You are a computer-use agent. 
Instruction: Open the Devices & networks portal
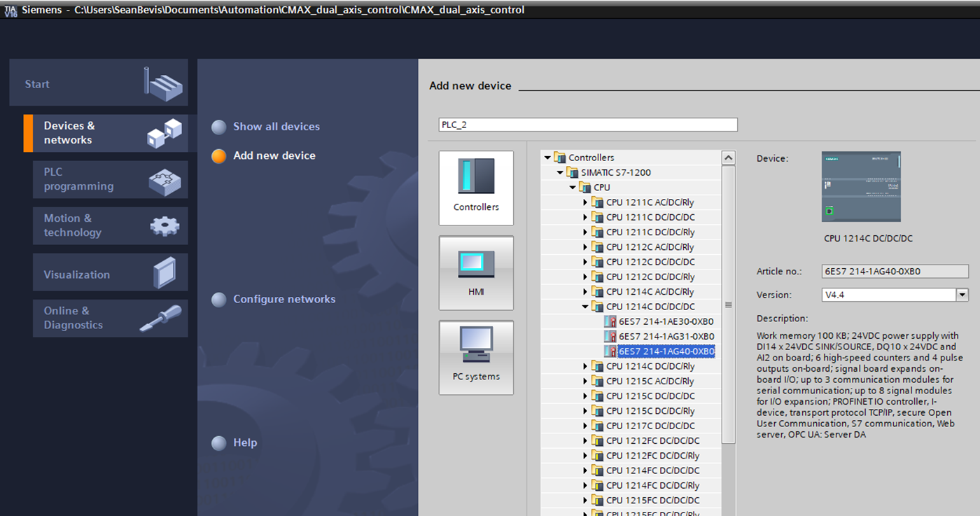click(106, 133)
